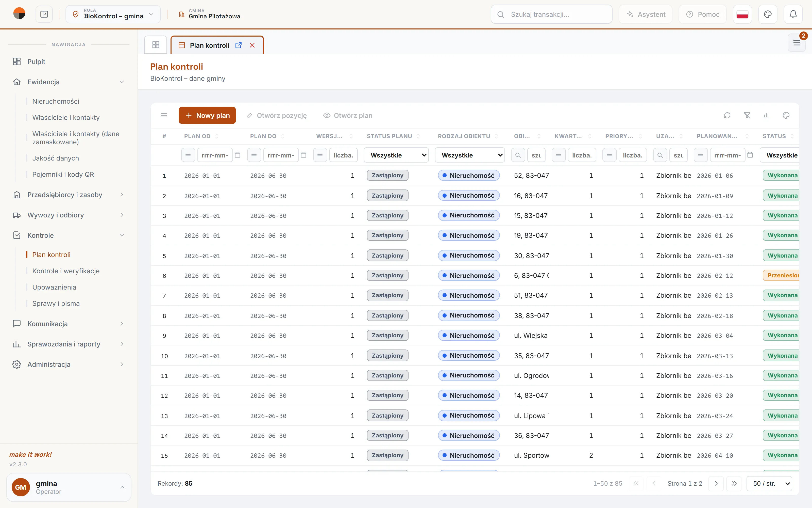Collapse the sidebar panel toggle icon
Viewport: 812px width, 508px height.
(44, 14)
